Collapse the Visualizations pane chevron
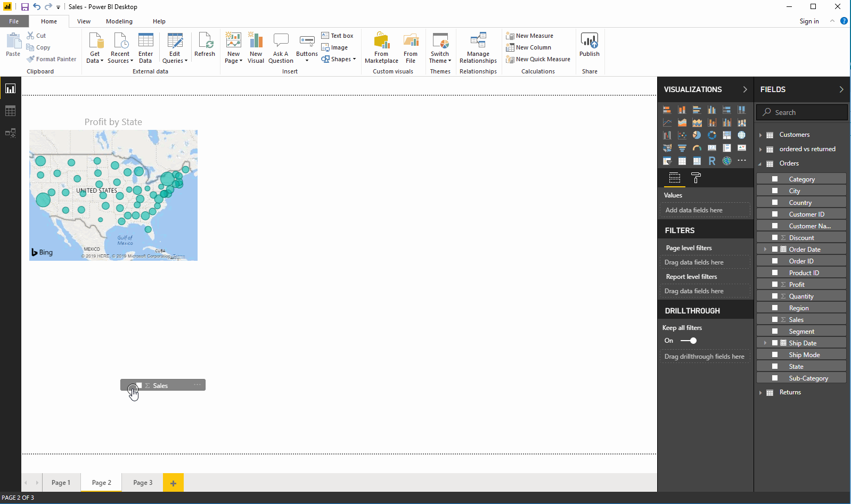851x504 pixels. click(744, 89)
